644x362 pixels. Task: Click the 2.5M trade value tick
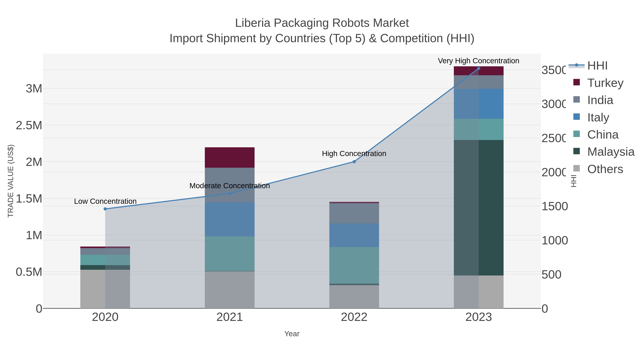click(29, 125)
